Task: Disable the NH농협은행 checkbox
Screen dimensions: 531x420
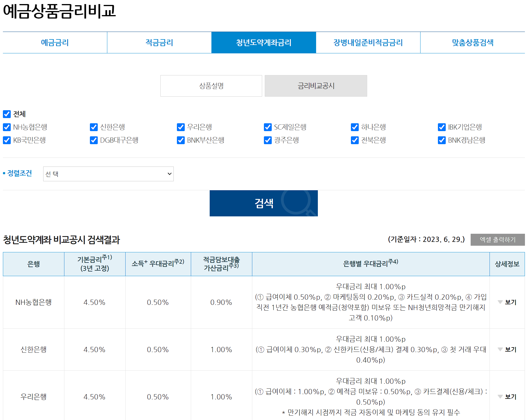Action: 6,127
